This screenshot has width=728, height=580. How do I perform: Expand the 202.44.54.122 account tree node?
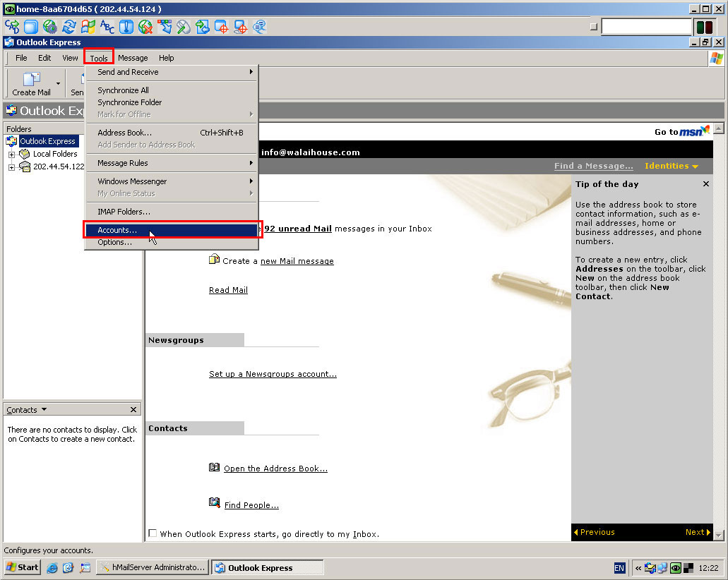click(x=11, y=167)
